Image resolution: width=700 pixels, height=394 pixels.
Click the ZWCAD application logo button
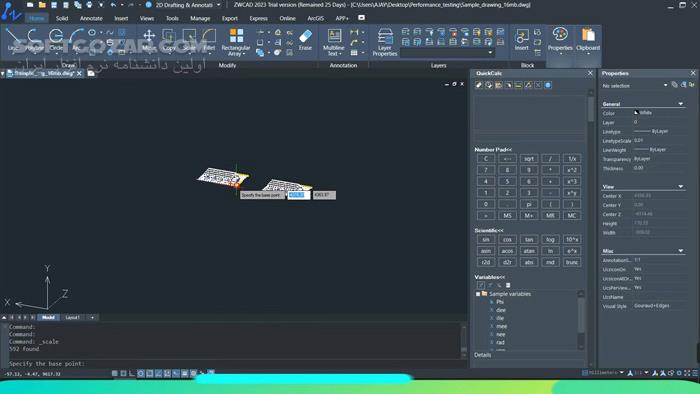11,11
